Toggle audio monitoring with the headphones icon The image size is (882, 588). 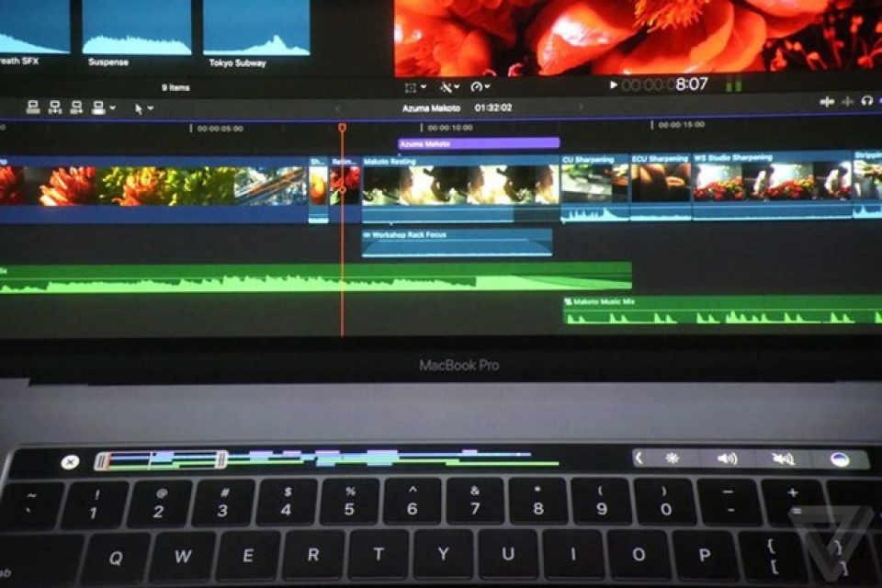coord(865,101)
